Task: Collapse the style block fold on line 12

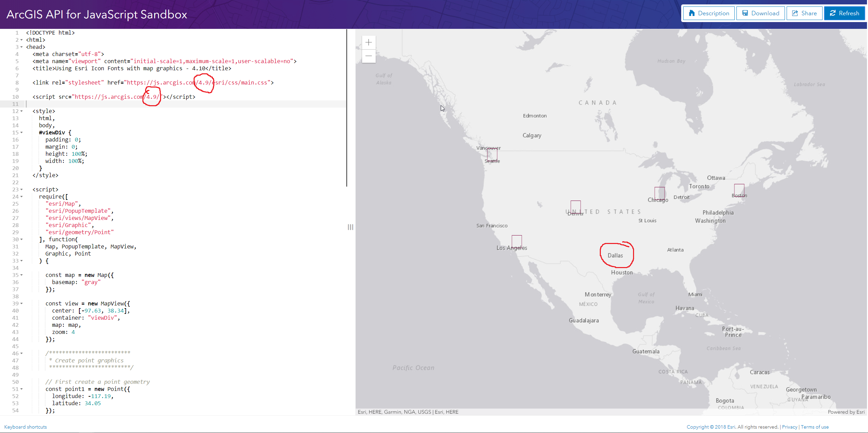Action: click(21, 111)
